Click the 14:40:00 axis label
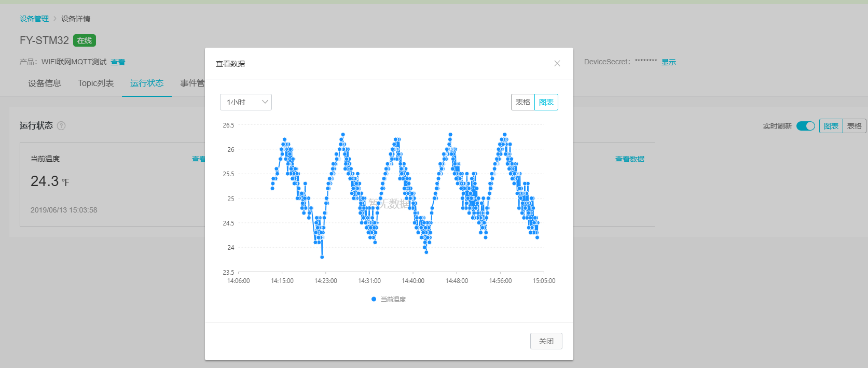This screenshot has height=368, width=868. point(413,281)
